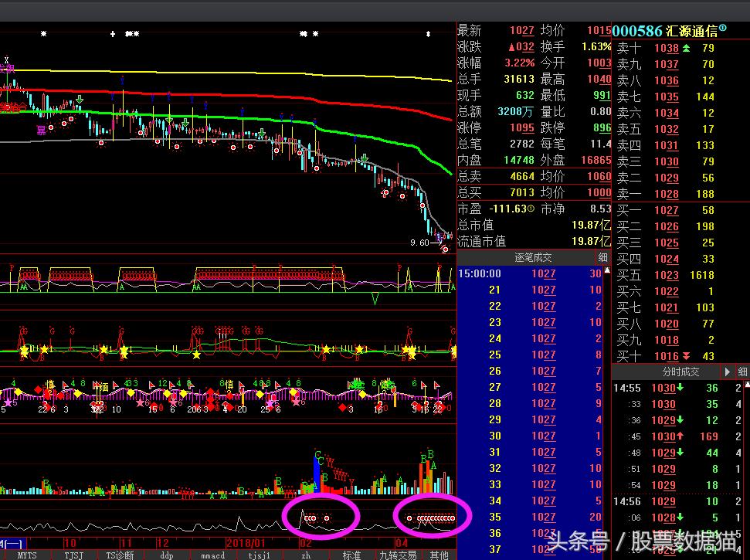Screen dimensions: 750x560
Task: Click the info icon after 汇源通信
Action: coord(723,29)
